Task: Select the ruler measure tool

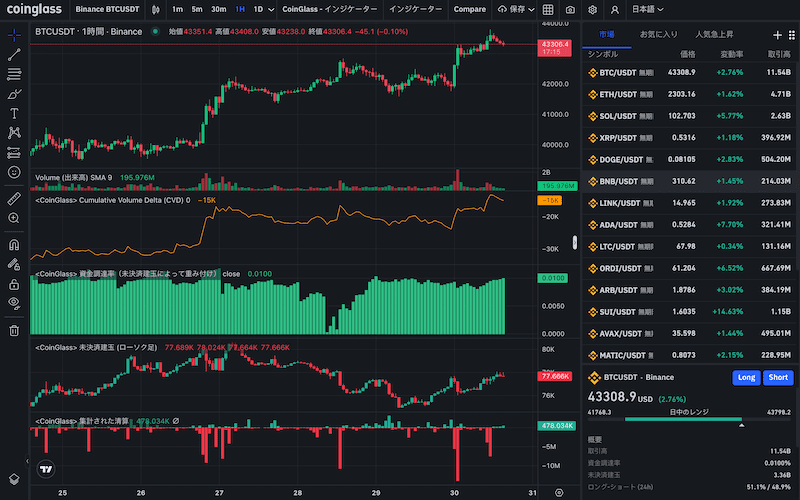Action: [14, 198]
